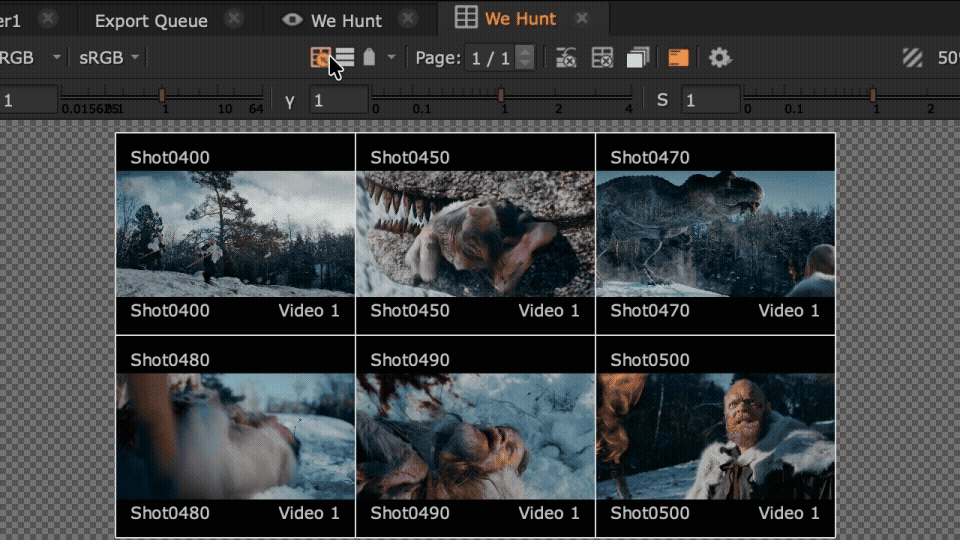Switch to We Hunt viewer tab
Screen dimensions: 960x540
[346, 21]
